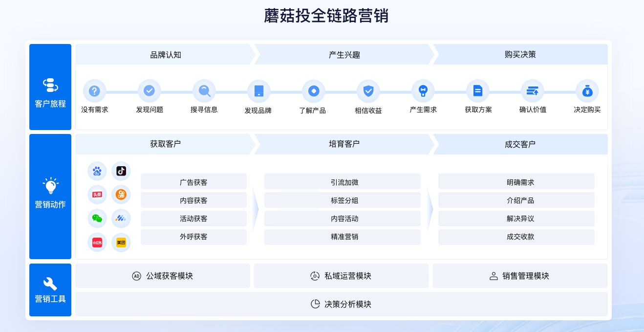Click the 解决异议 box
Viewport: 644px width, 332px height.
coord(516,219)
